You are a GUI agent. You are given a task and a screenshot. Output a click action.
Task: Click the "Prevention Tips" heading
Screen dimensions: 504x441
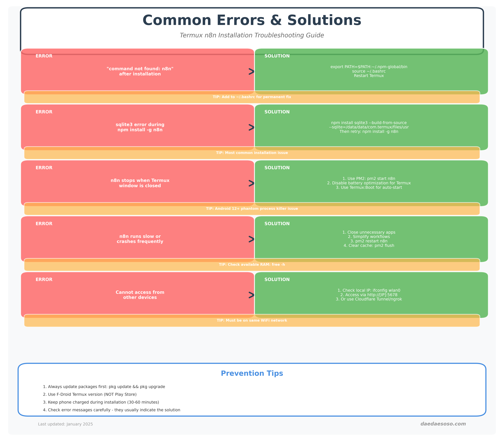coord(252,373)
